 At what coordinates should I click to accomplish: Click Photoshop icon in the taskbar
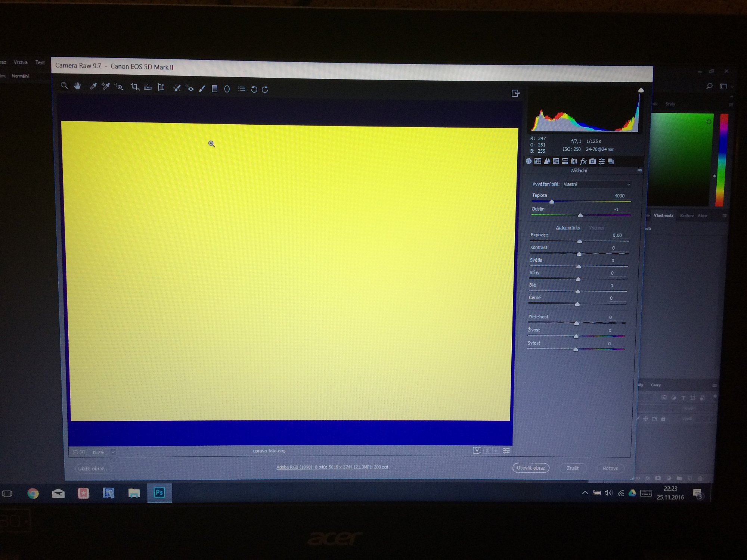pos(159,492)
